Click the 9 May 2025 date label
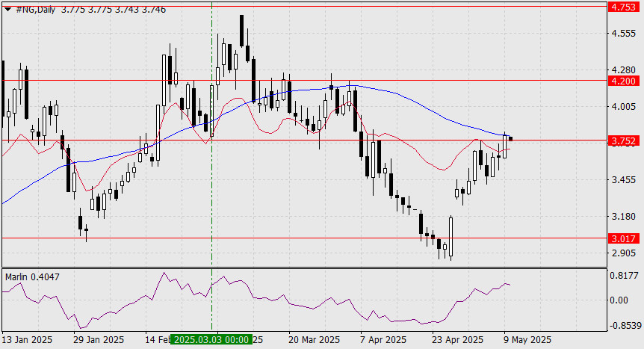Image resolution: width=644 pixels, height=349 pixels. point(527,340)
